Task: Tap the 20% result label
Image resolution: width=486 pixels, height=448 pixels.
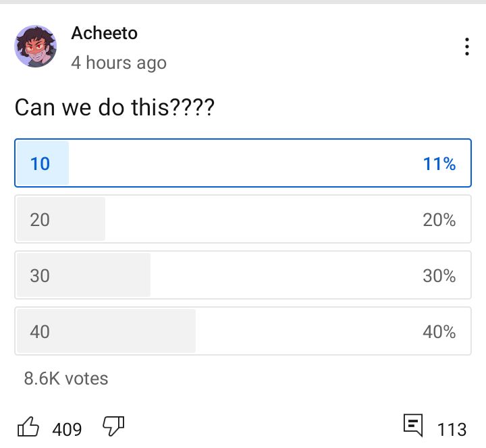Action: point(439,220)
